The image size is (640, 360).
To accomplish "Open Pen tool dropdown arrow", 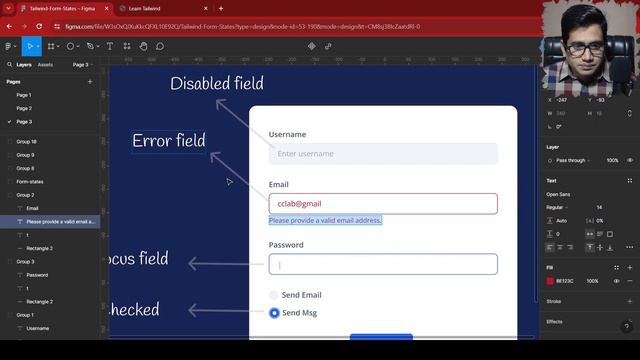I will (98, 47).
